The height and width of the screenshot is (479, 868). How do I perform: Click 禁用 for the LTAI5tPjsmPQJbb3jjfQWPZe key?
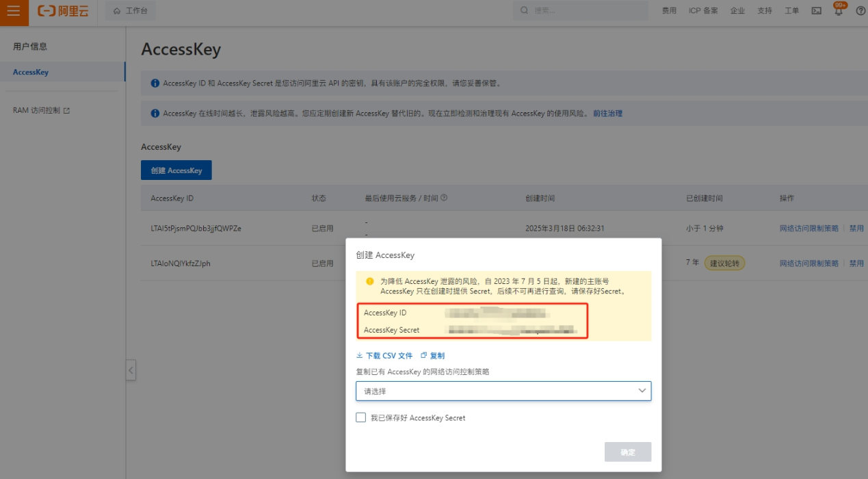pyautogui.click(x=856, y=229)
